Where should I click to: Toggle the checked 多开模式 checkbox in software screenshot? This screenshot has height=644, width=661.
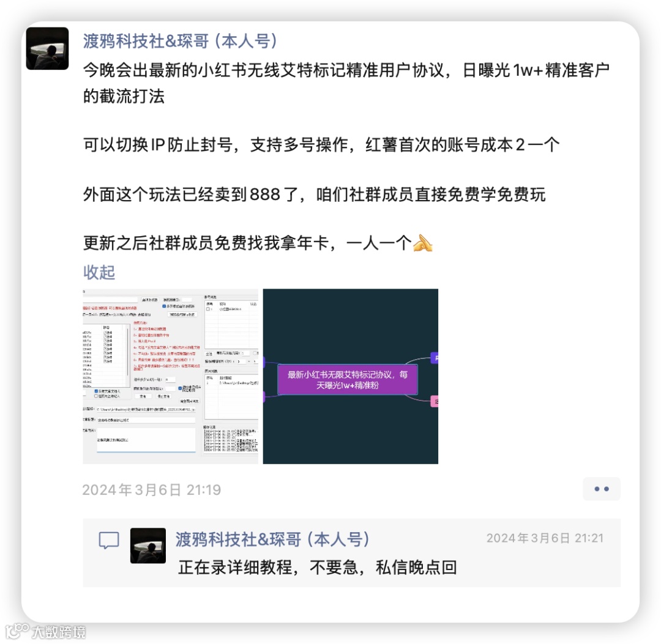click(165, 306)
